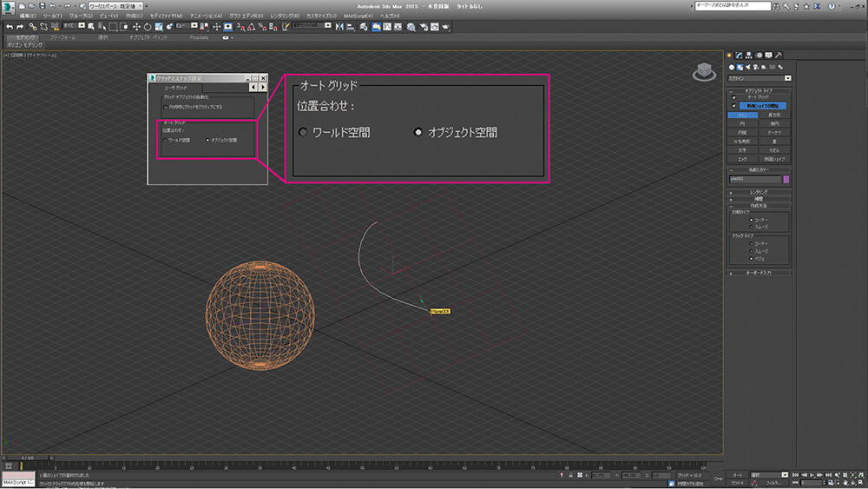Switch to the フリーフォーム ribbon tab
Image resolution: width=868 pixels, height=489 pixels.
[62, 37]
